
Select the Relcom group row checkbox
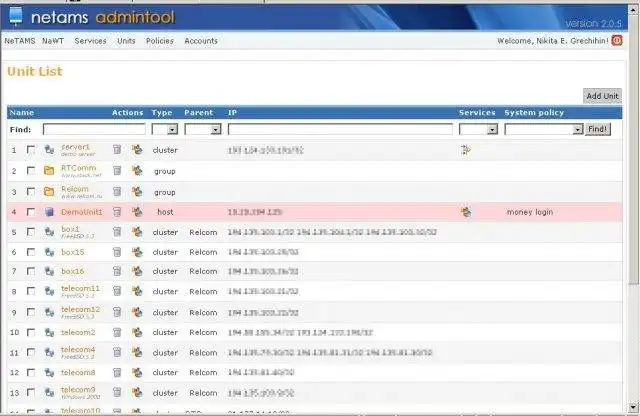31,191
